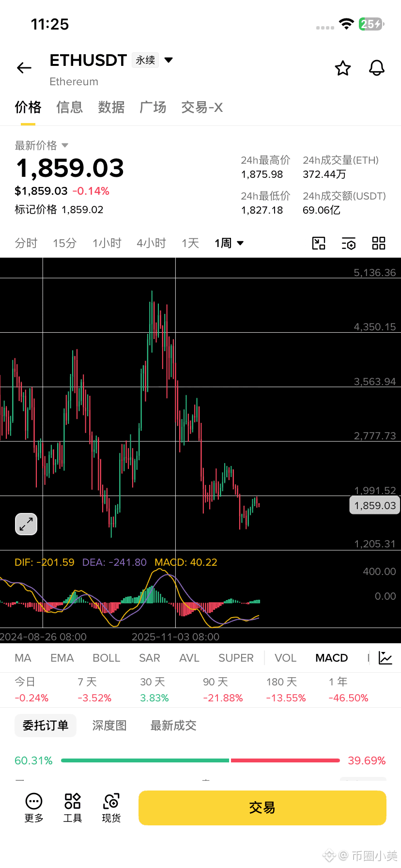401x868 pixels.
Task: Tap the 24h最低价 1,827.18 value
Action: point(262,210)
